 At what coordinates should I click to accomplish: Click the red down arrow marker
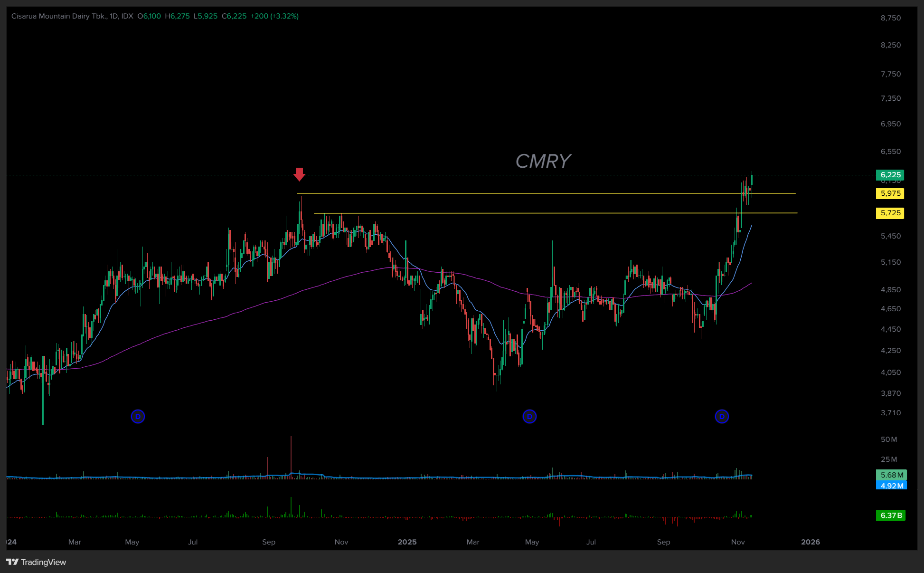click(299, 174)
